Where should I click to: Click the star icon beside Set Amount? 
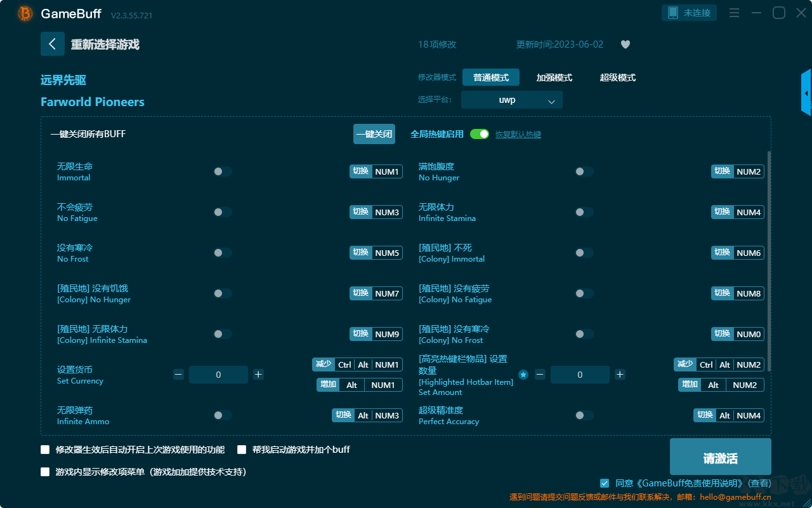(523, 375)
